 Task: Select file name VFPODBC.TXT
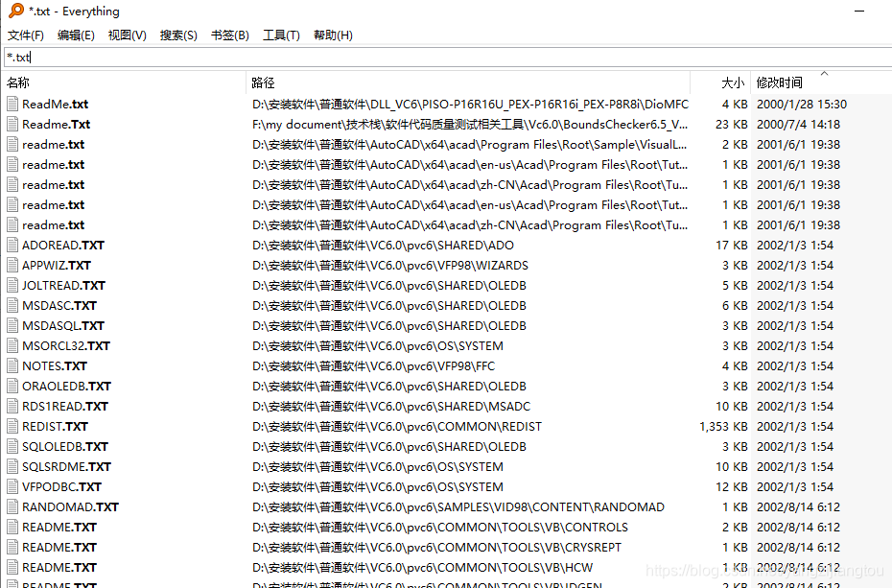(61, 486)
